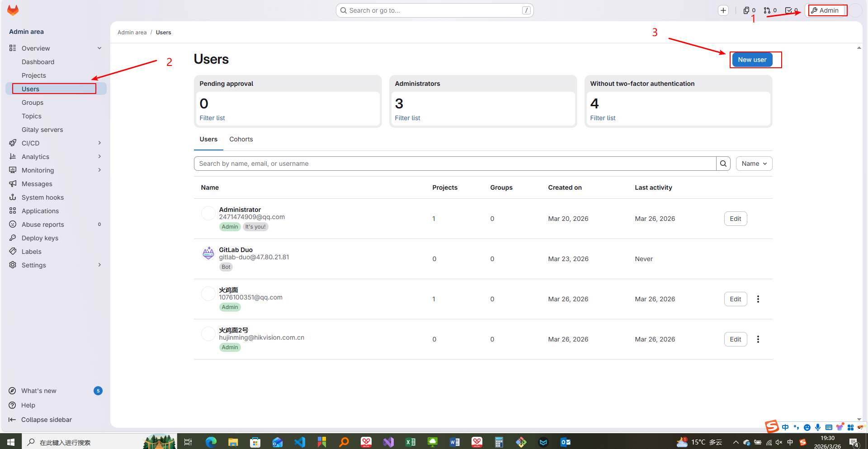The height and width of the screenshot is (449, 868).
Task: Open System hooks in the sidebar
Action: (56, 197)
